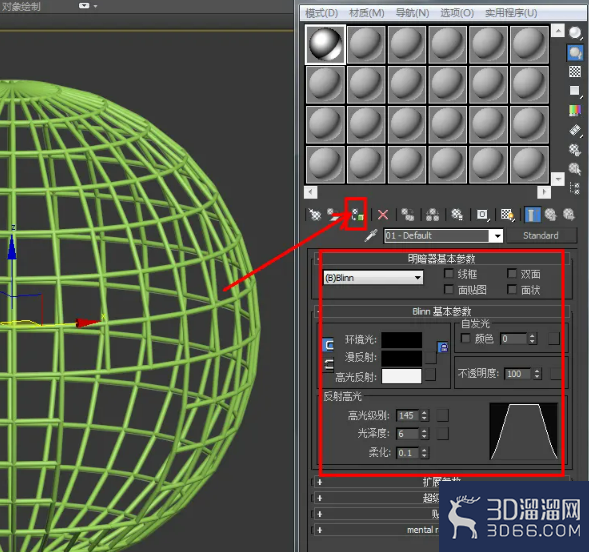Click the Standard material type button
Image resolution: width=589 pixels, height=552 pixels.
tap(541, 236)
